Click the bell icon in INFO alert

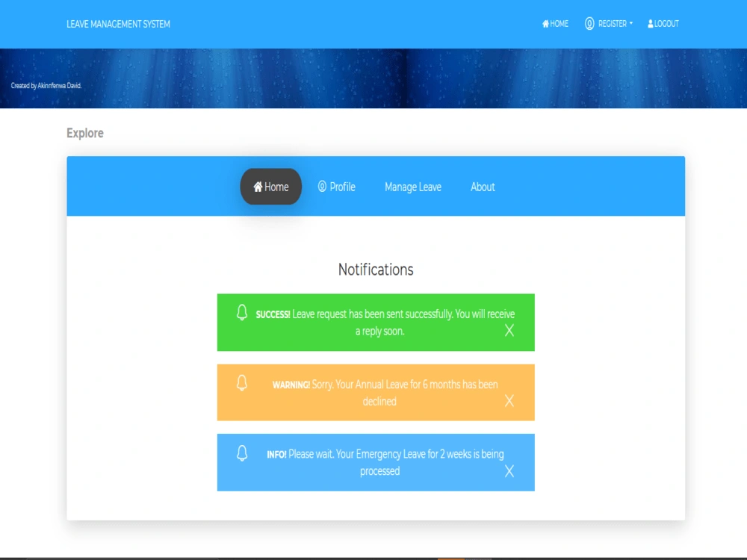point(242,453)
